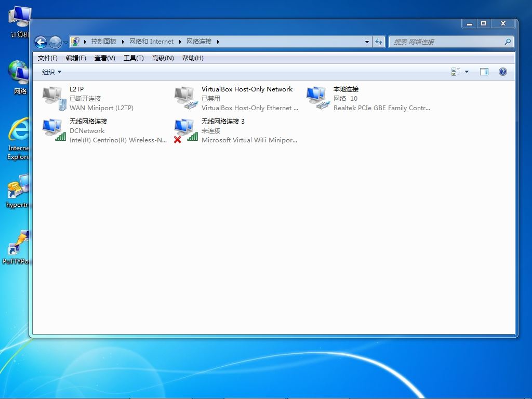The width and height of the screenshot is (532, 399).
Task: Open the view options dropdown arrow
Action: [x=467, y=72]
